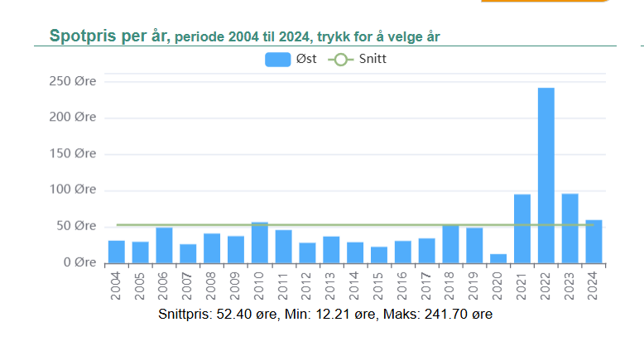Click the 2015 spot price bar
Image resolution: width=644 pixels, height=351 pixels.
(x=379, y=256)
